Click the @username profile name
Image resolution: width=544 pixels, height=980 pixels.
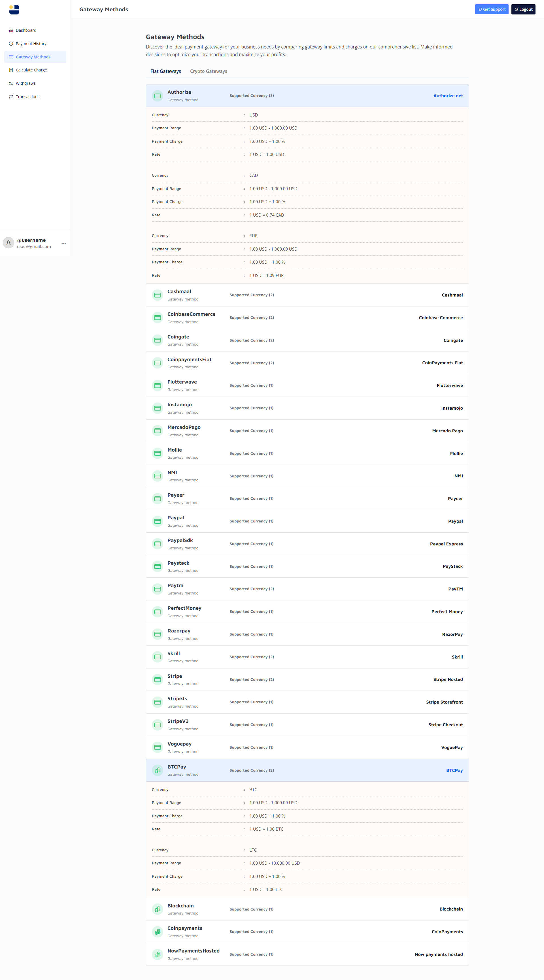point(31,240)
